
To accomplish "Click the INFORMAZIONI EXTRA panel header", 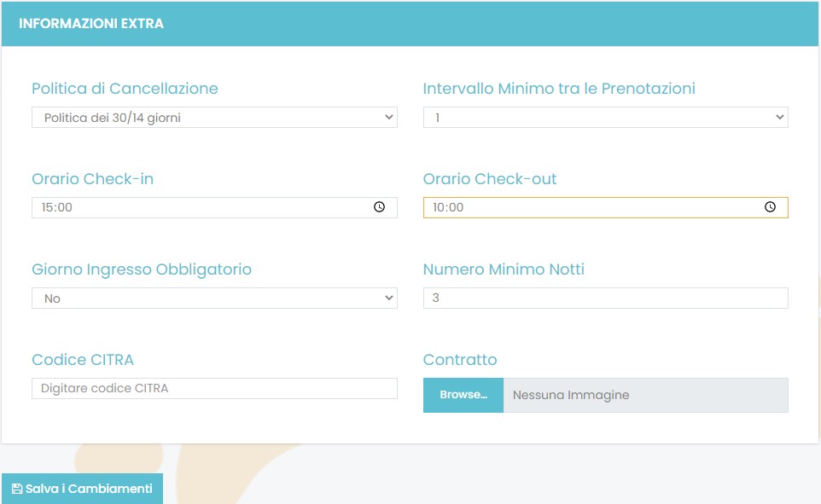I will 91,24.
